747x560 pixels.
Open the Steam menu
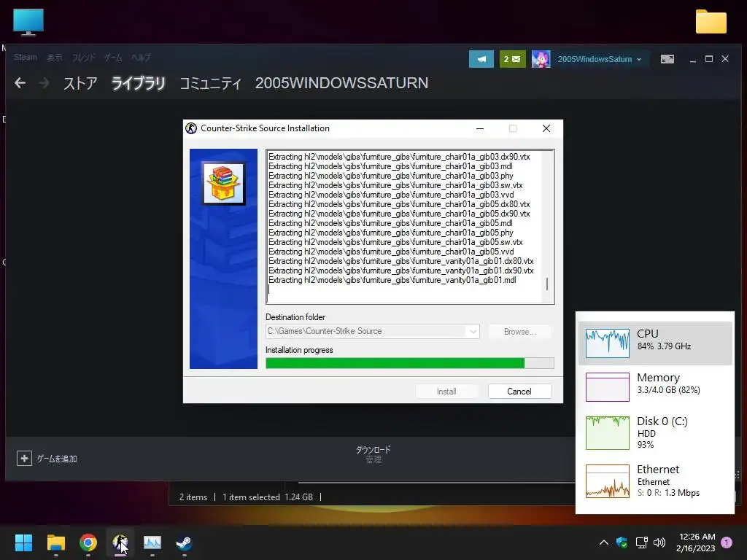[x=26, y=57]
